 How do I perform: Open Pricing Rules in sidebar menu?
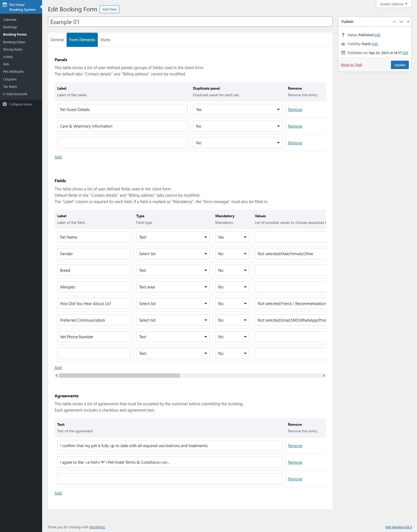[x=13, y=50]
